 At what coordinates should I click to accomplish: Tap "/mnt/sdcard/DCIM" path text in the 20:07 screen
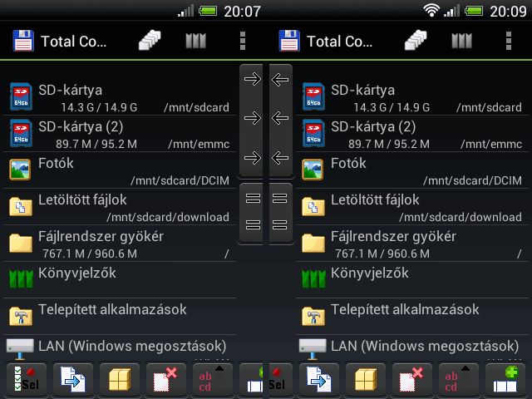pos(180,180)
